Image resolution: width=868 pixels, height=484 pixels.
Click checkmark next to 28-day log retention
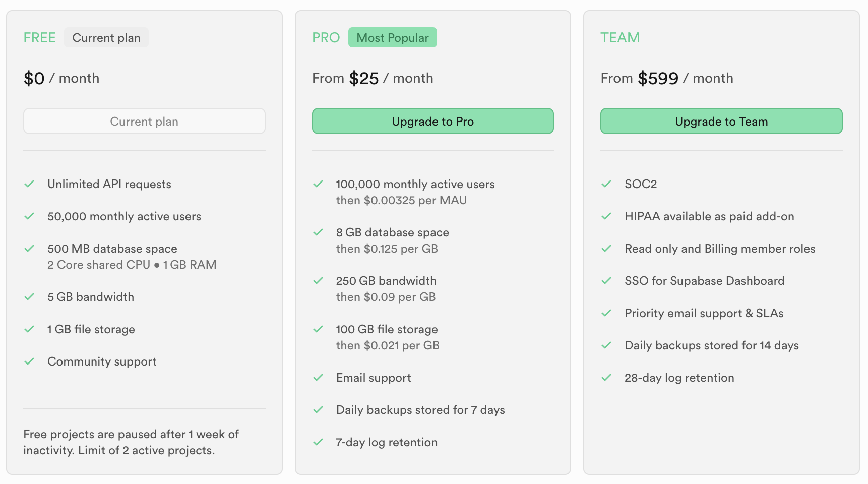click(x=606, y=378)
